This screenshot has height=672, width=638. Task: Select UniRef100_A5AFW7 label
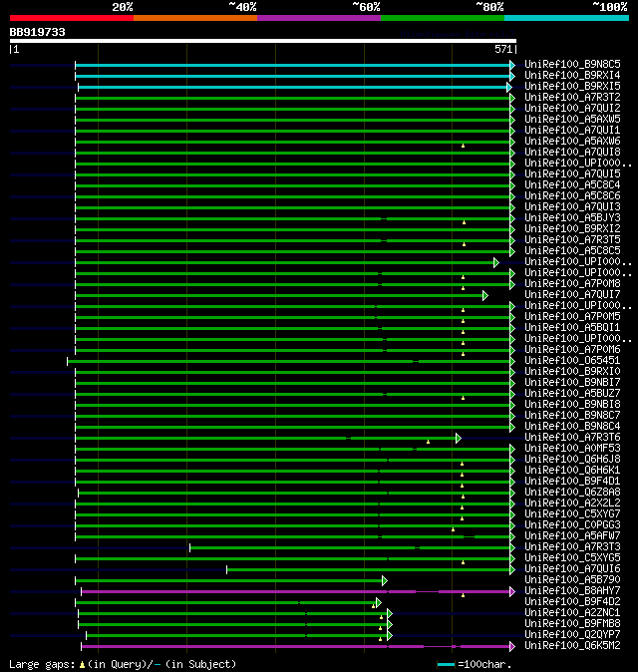click(572, 536)
